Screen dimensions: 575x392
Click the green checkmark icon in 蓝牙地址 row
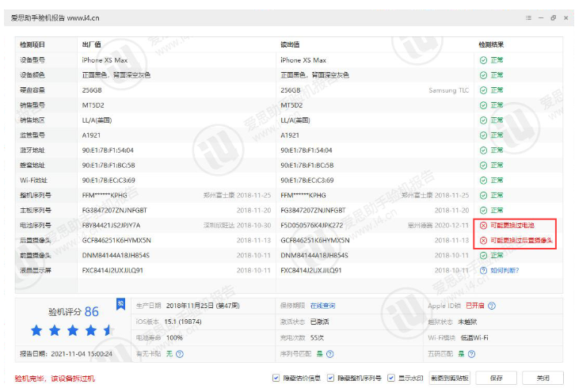coord(483,150)
